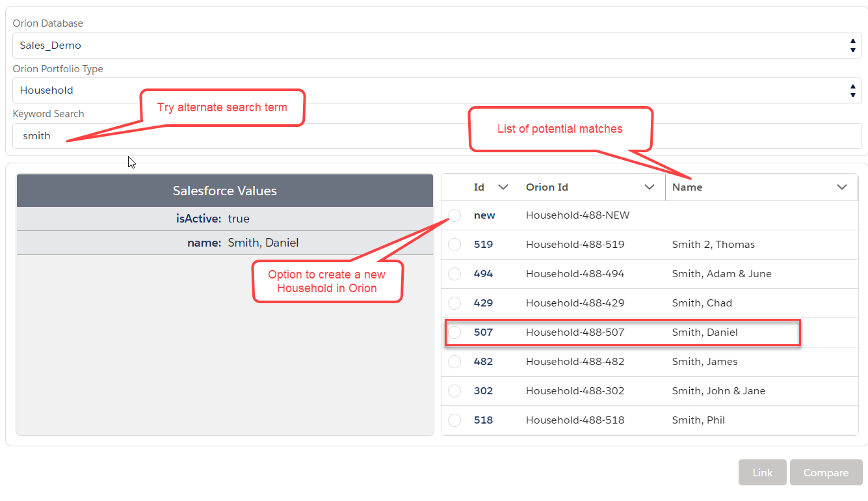The height and width of the screenshot is (501, 868).
Task: Click the Keyword Search label
Action: (x=49, y=114)
